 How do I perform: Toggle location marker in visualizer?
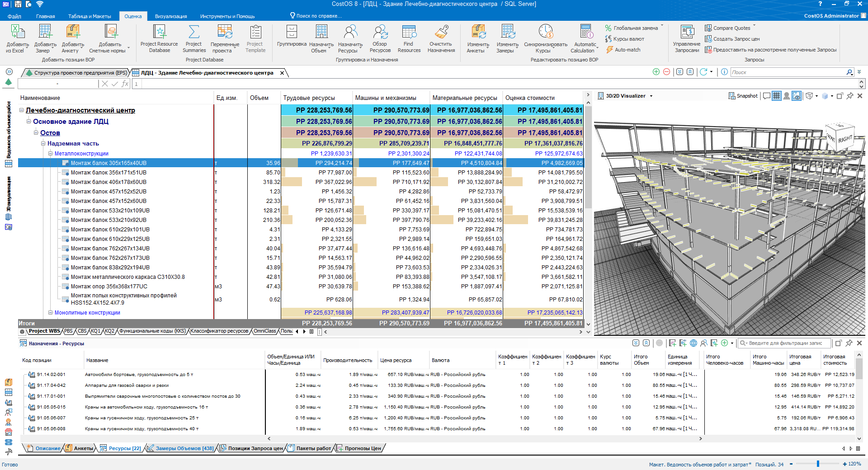[x=786, y=96]
